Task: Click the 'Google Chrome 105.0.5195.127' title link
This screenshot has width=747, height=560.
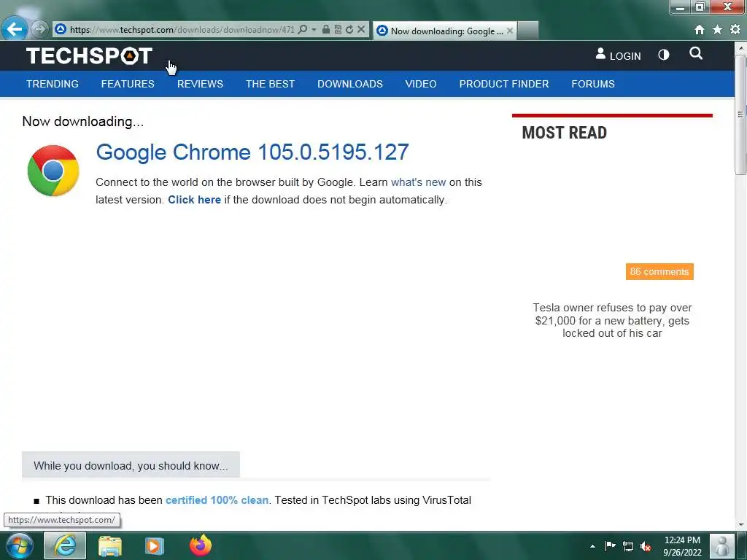Action: click(252, 152)
